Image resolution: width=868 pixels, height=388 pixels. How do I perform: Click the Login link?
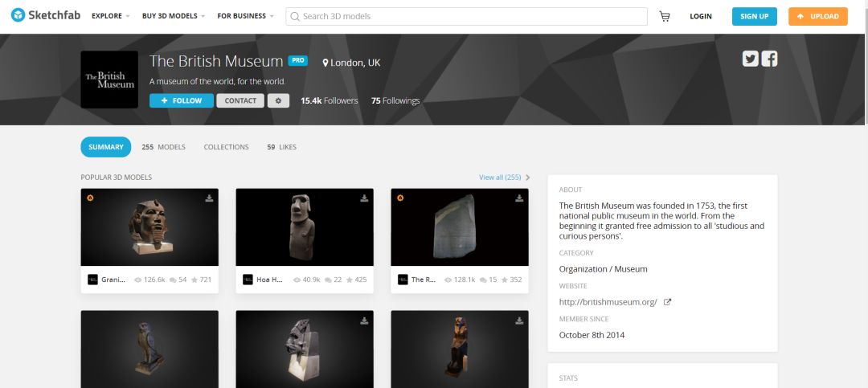click(x=701, y=16)
